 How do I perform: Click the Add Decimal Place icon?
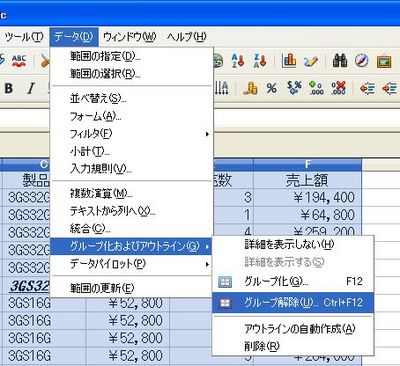point(316,88)
